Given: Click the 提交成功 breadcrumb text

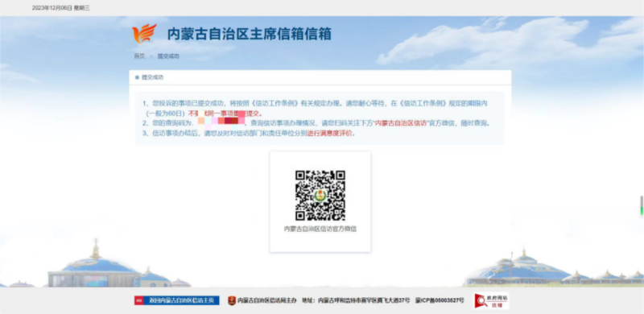Looking at the screenshot, I should (x=168, y=56).
